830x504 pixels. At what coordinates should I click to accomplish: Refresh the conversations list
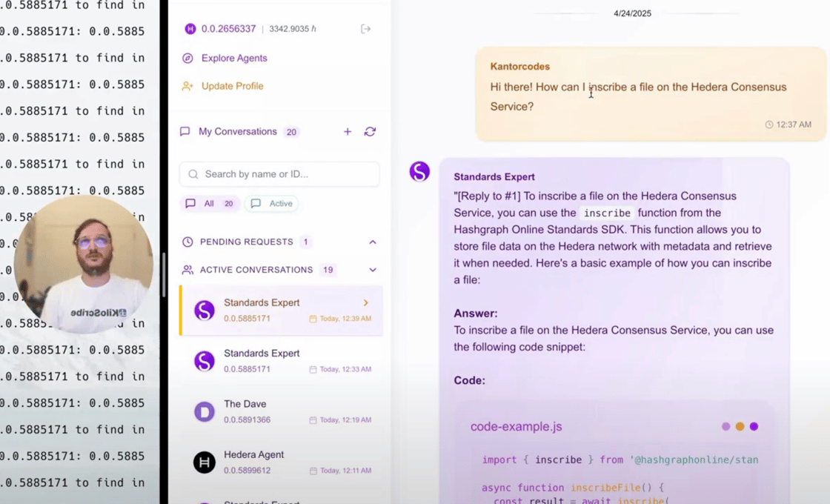(370, 131)
